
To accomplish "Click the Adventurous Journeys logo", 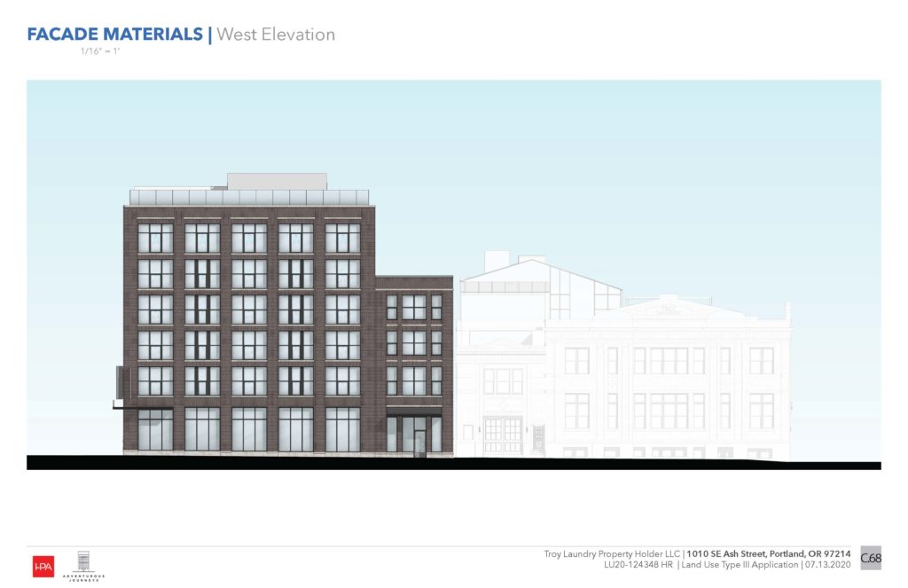I will [x=84, y=566].
